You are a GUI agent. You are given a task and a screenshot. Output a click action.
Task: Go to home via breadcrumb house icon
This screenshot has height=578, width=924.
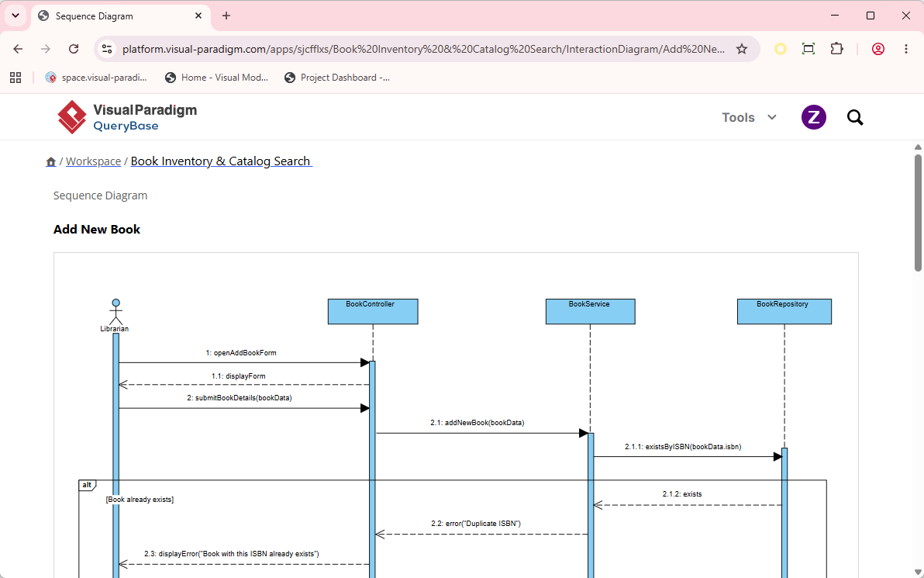click(50, 161)
